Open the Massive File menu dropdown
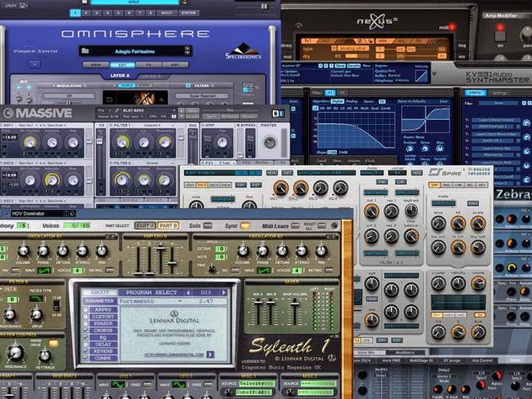532x399 pixels. click(x=104, y=111)
